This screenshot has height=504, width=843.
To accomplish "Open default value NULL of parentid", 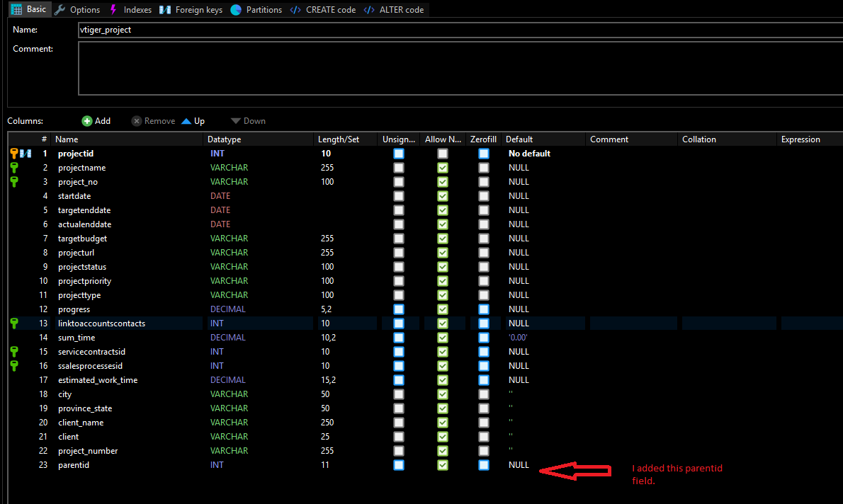I will [519, 465].
